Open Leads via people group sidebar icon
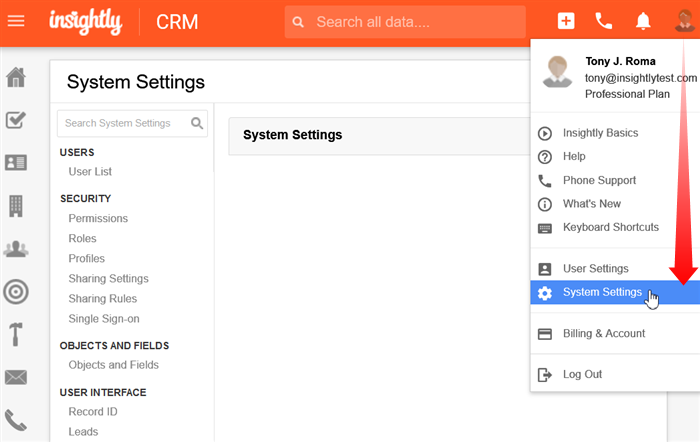 pos(16,249)
